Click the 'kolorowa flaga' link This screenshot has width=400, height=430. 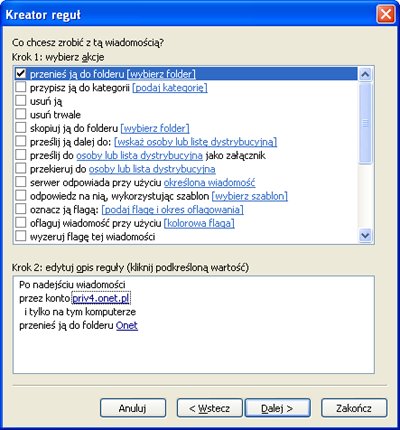click(199, 223)
